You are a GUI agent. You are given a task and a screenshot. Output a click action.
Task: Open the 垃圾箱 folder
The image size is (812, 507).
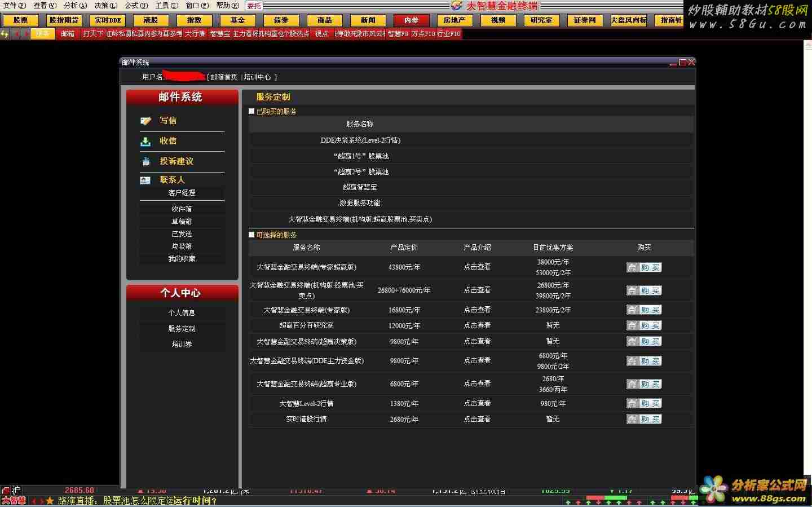pyautogui.click(x=182, y=246)
